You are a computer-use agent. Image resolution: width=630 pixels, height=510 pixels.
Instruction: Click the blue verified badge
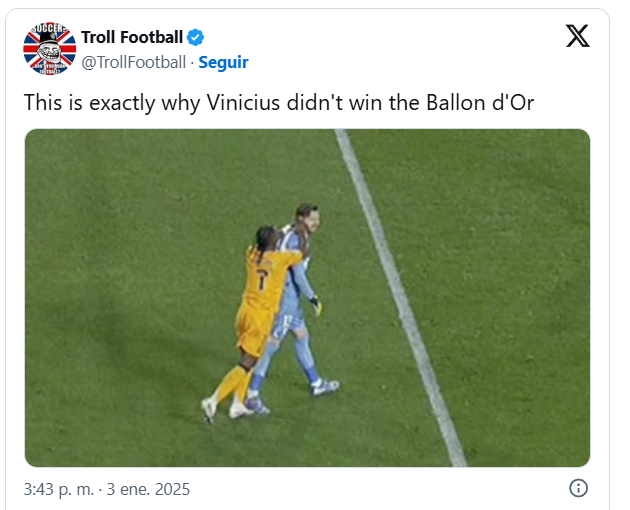pos(196,38)
